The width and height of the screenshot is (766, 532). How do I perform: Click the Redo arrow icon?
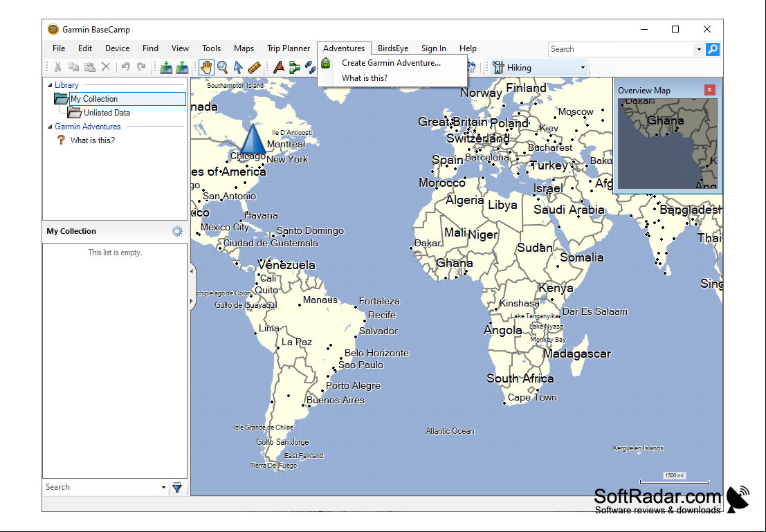click(142, 67)
